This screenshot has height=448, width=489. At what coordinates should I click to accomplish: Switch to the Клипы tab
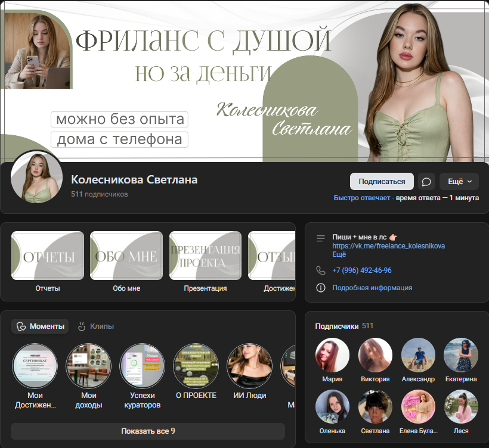click(x=95, y=326)
